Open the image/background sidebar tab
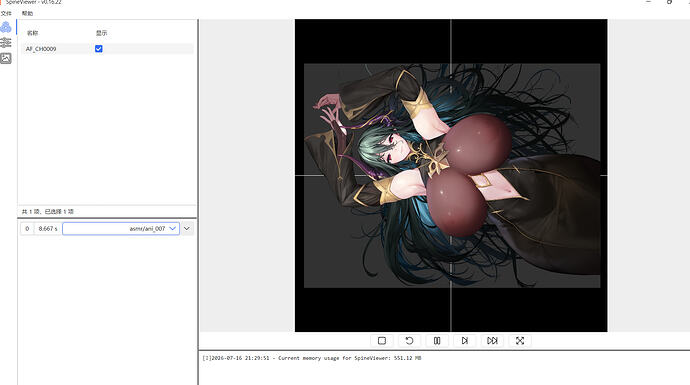The image size is (690, 385). 6,58
